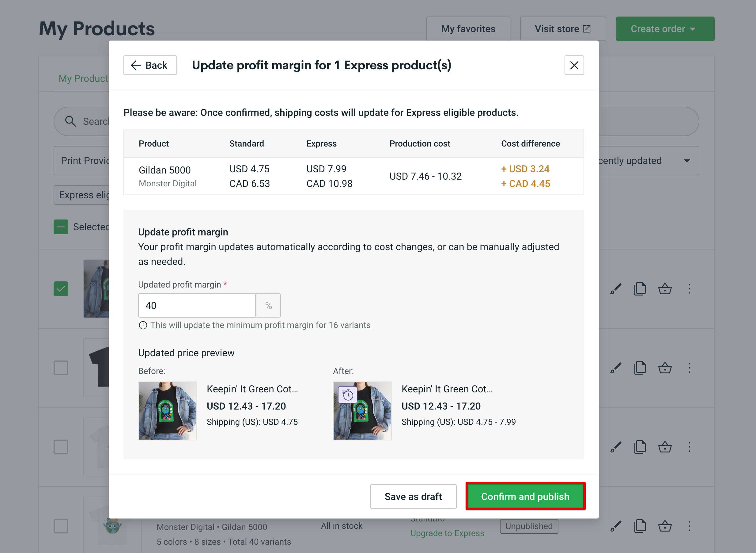Viewport: 756px width, 553px height.
Task: Click the indeterminate Selected checkbox to select all
Action: 61,227
